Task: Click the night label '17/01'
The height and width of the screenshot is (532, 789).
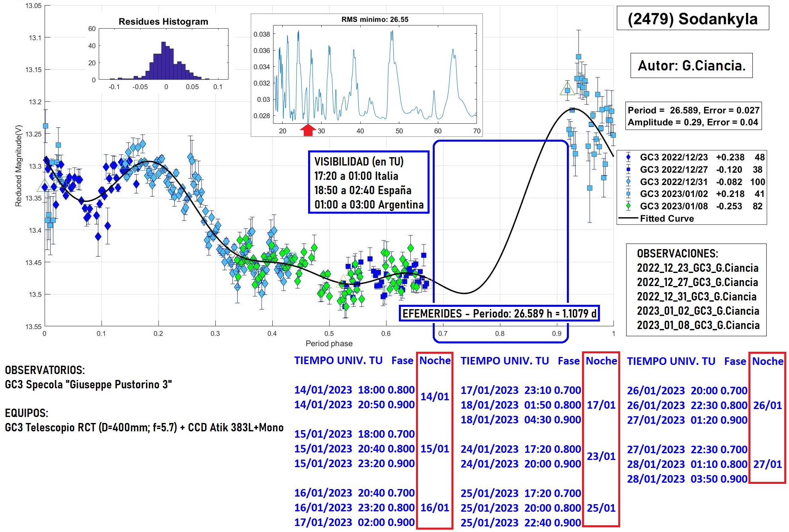Action: point(601,405)
